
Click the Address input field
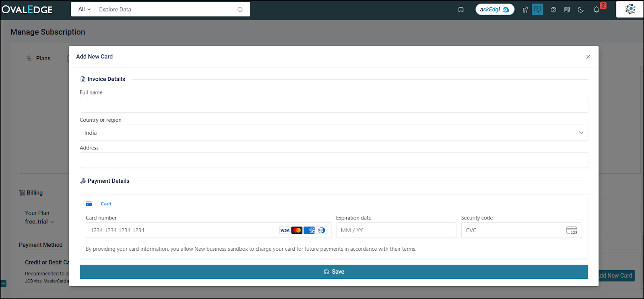pyautogui.click(x=334, y=160)
